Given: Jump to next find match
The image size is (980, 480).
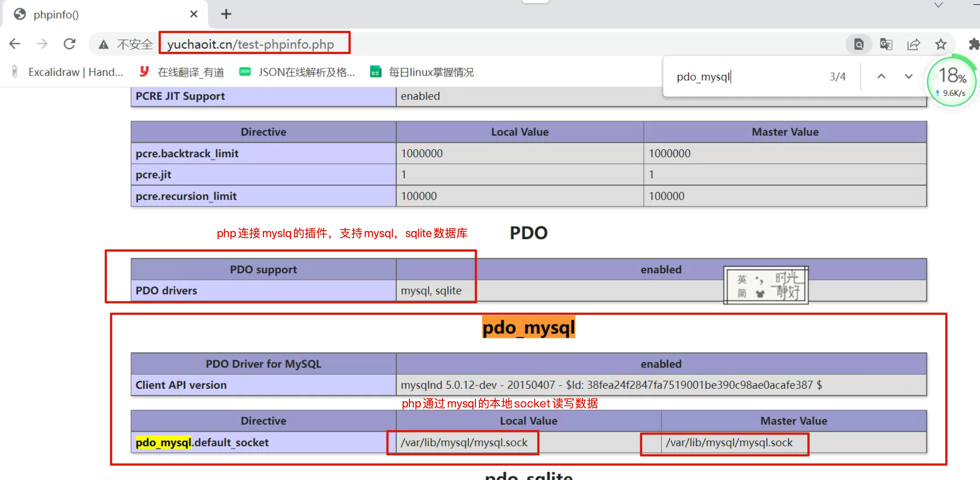Looking at the screenshot, I should tap(909, 77).
